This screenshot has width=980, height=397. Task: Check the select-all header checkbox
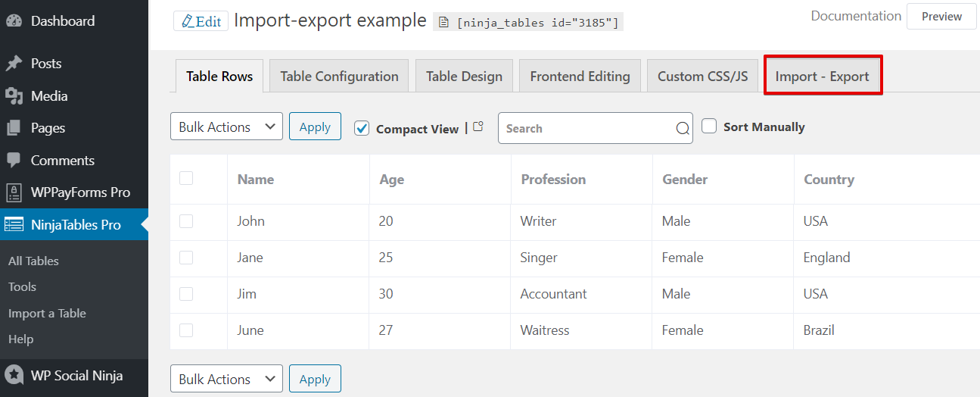coord(186,179)
